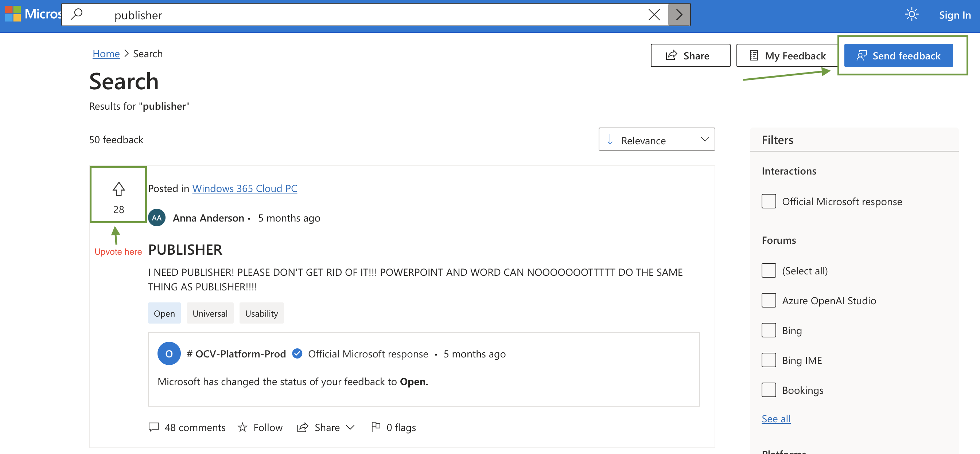Submit search with the arrow button
980x454 pixels.
[x=679, y=15]
